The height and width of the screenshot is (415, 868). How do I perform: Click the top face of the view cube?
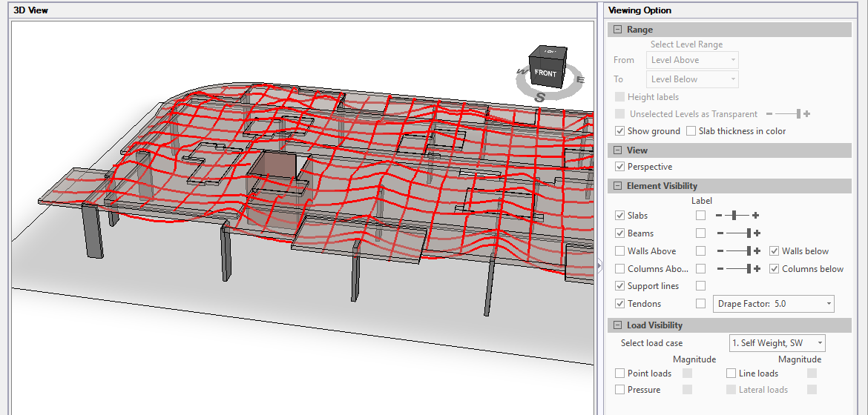coord(548,52)
